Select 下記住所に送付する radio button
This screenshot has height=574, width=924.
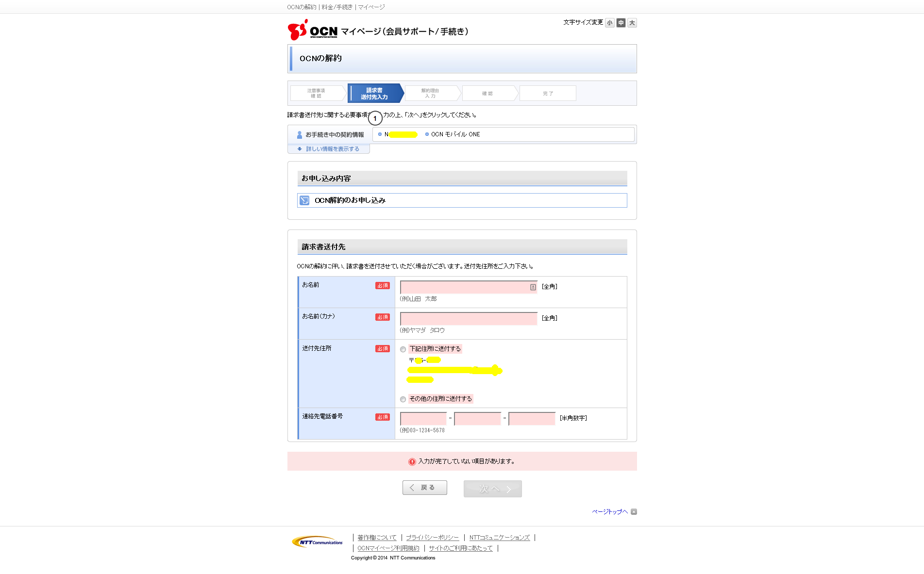coord(403,349)
